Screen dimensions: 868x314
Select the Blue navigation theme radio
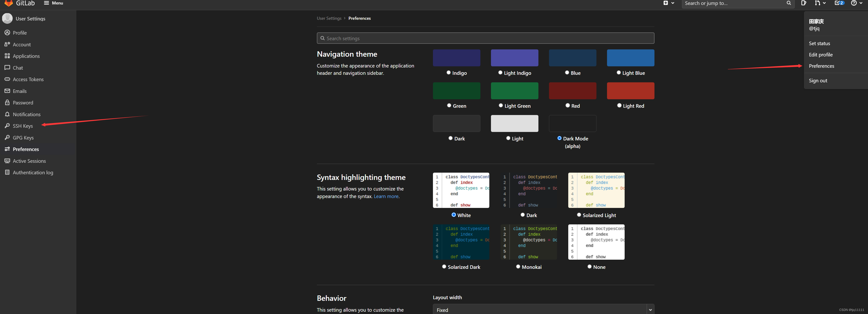[567, 72]
